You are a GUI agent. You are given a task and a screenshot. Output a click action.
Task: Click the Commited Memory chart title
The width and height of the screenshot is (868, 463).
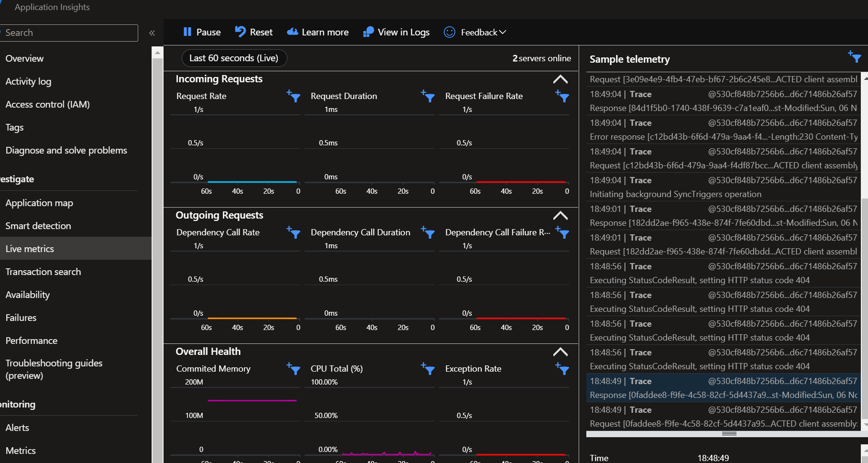[213, 369]
